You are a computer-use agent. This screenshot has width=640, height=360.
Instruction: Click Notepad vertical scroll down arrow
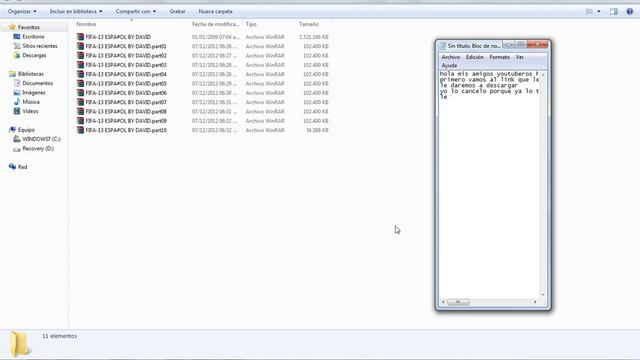point(543,295)
